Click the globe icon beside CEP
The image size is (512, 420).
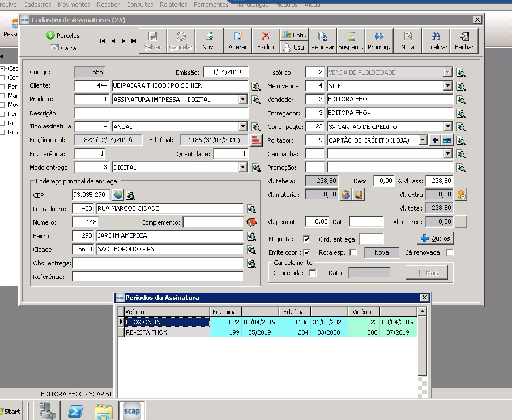pyautogui.click(x=118, y=195)
